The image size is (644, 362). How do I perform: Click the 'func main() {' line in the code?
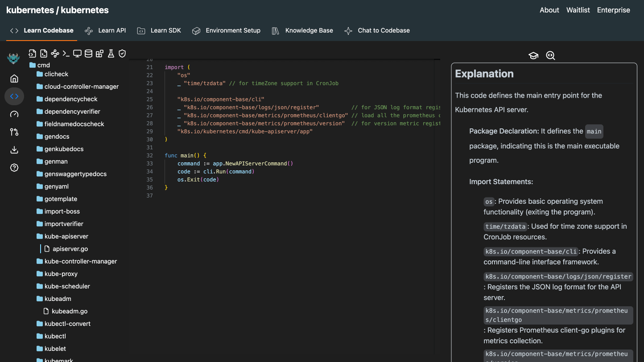click(186, 156)
